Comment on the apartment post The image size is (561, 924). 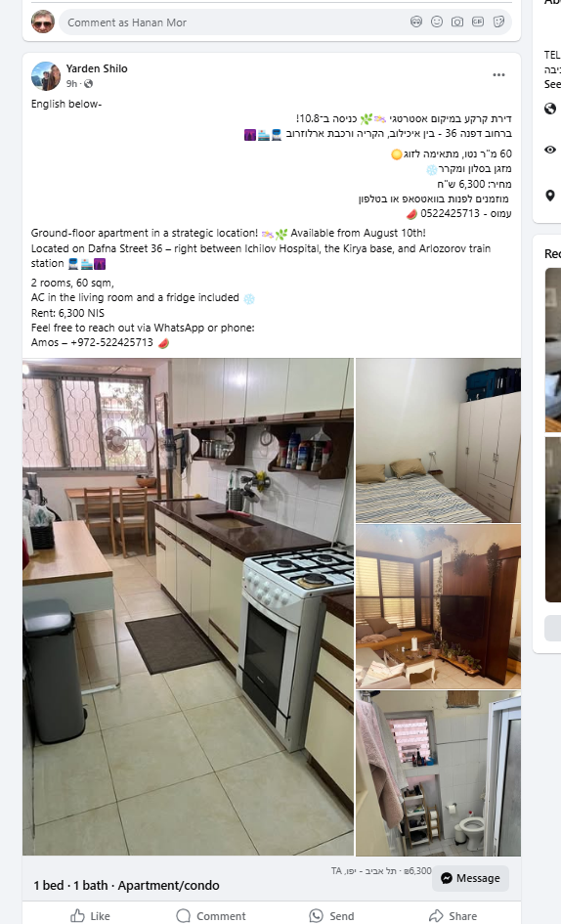[211, 915]
